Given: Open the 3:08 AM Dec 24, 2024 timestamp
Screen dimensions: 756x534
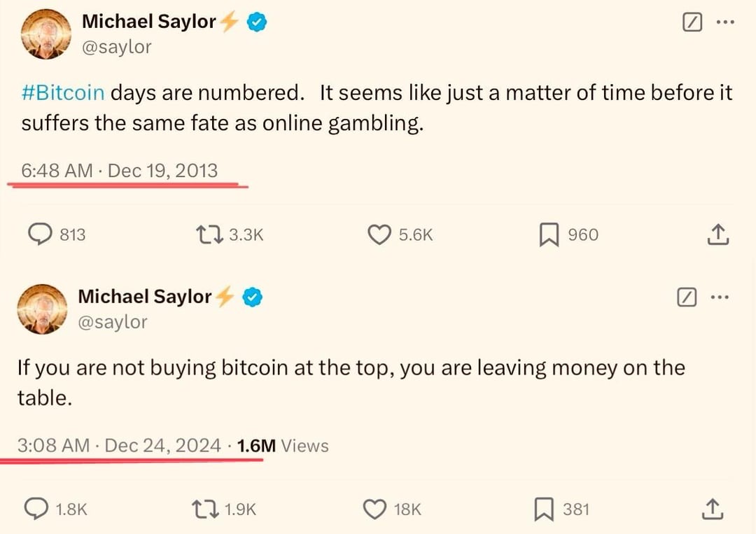Looking at the screenshot, I should [119, 445].
